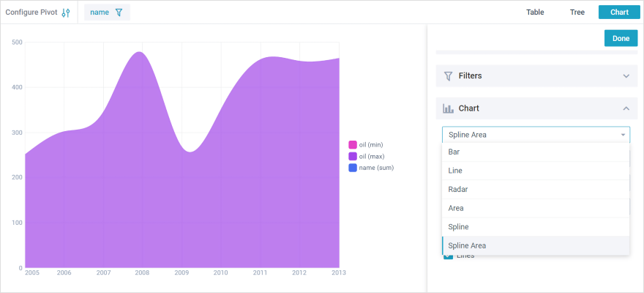Click the 2005 x-axis label
The height and width of the screenshot is (293, 644).
(31, 273)
